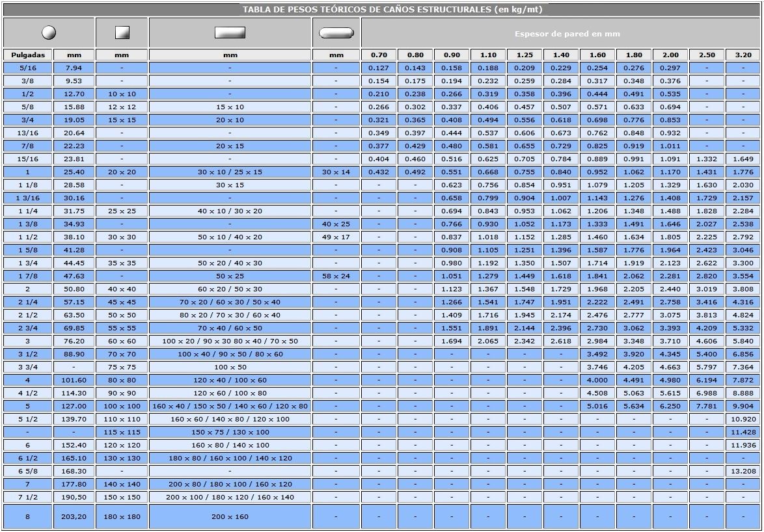Screen dimensions: 764x532
Task: Select the '200 x 160' rectangular size cell
Action: [230, 517]
